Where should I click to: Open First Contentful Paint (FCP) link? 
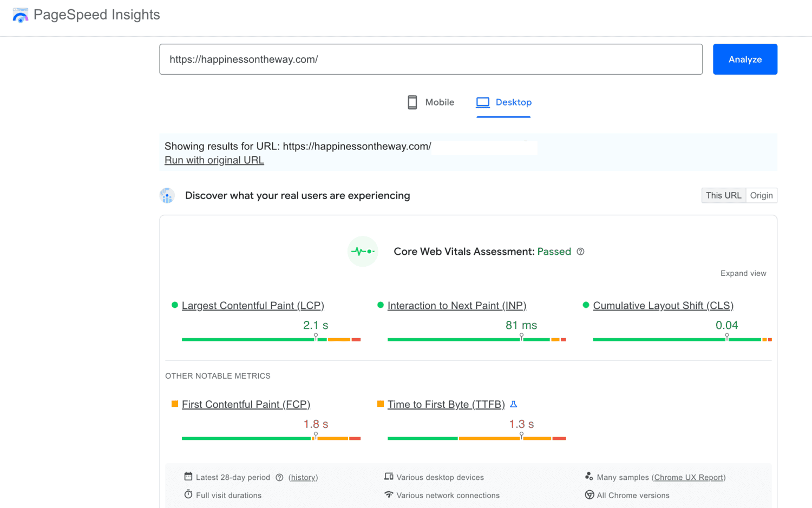coord(246,404)
